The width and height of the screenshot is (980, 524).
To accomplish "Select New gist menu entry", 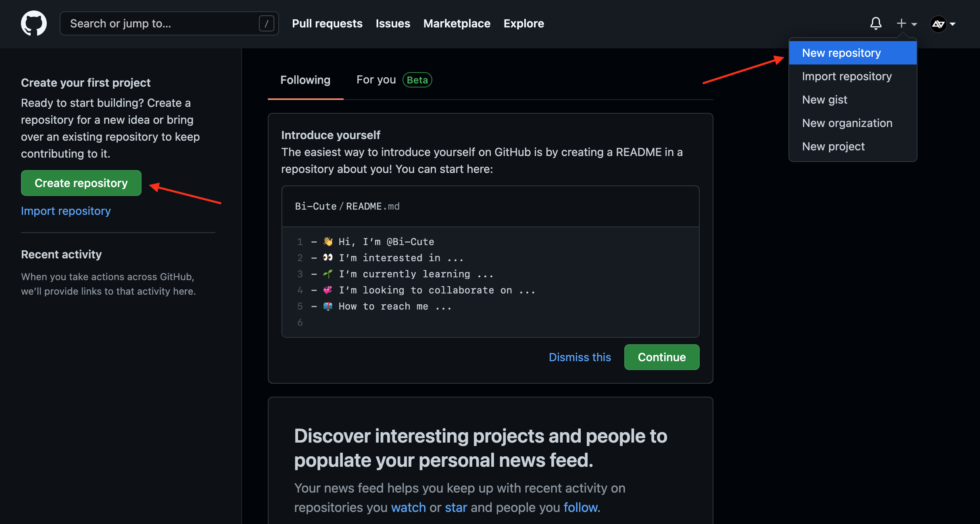I will 824,100.
